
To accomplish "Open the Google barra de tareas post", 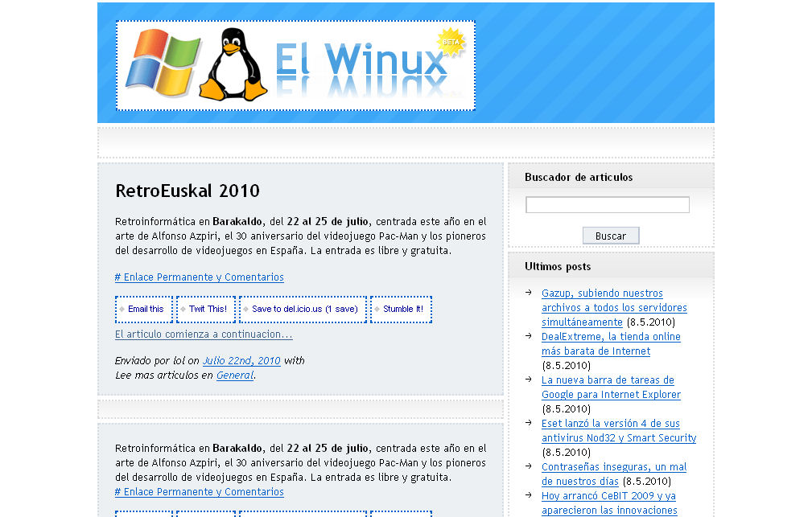I will (x=611, y=387).
